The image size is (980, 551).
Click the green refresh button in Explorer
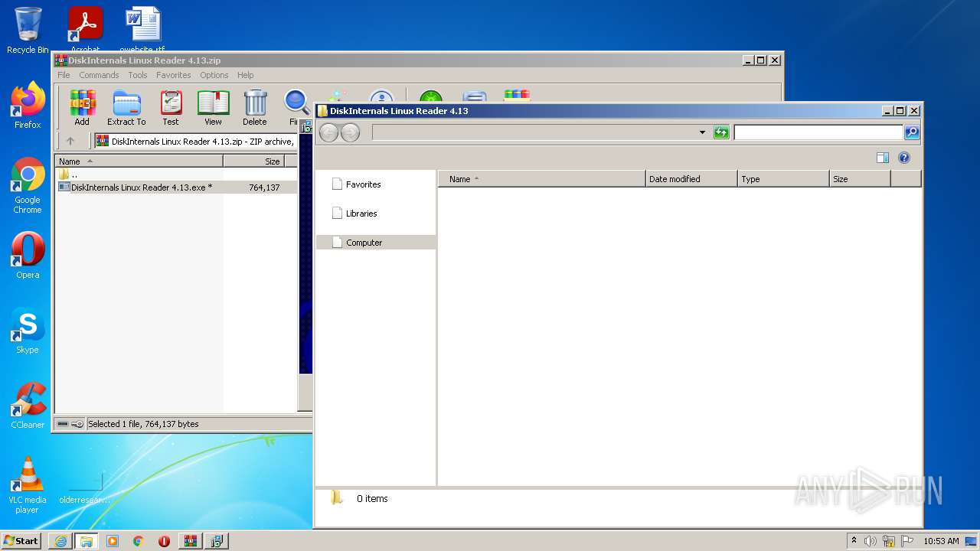[x=721, y=132]
